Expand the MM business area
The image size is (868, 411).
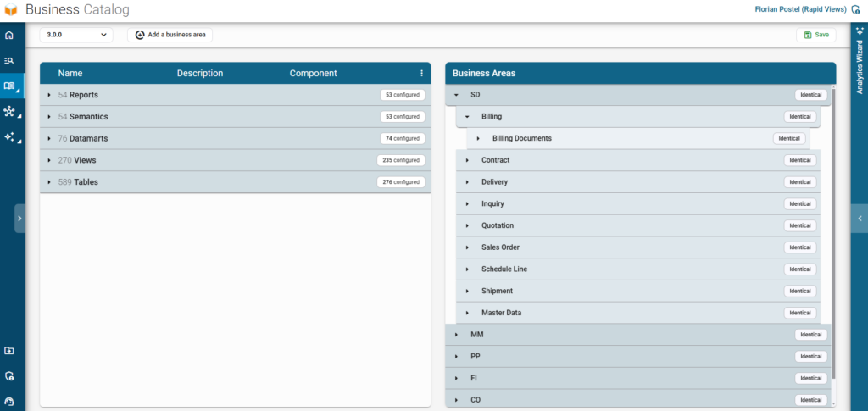point(456,335)
